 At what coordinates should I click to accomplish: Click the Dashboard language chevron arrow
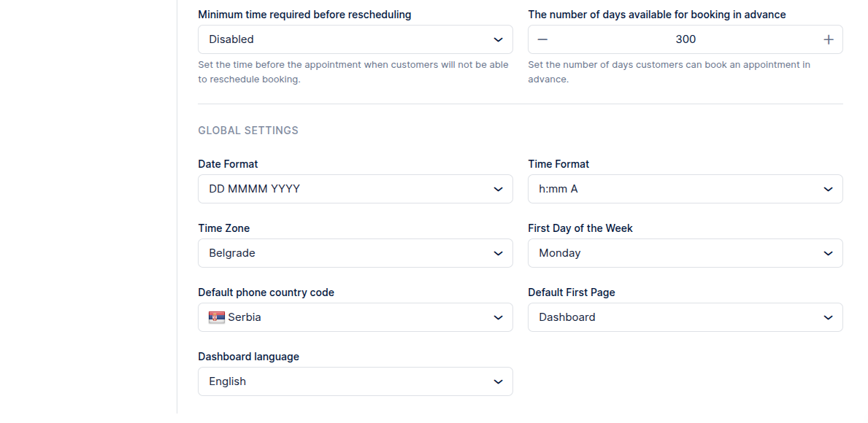(x=498, y=381)
